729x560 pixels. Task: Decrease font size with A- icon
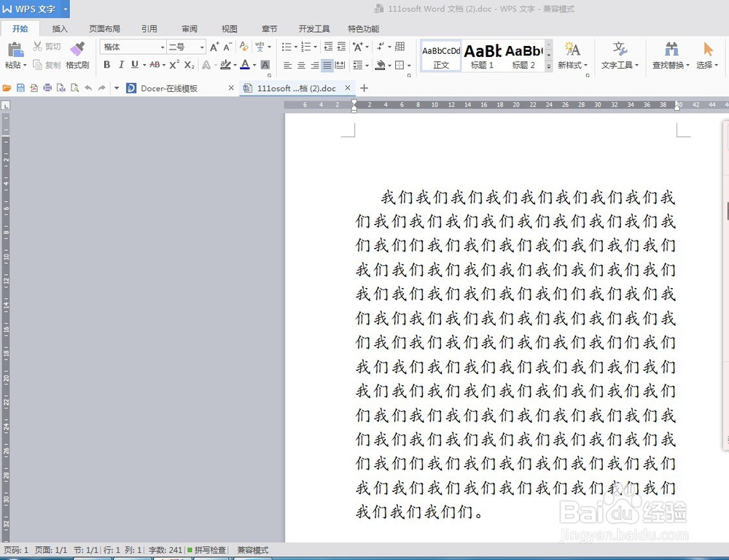point(227,47)
